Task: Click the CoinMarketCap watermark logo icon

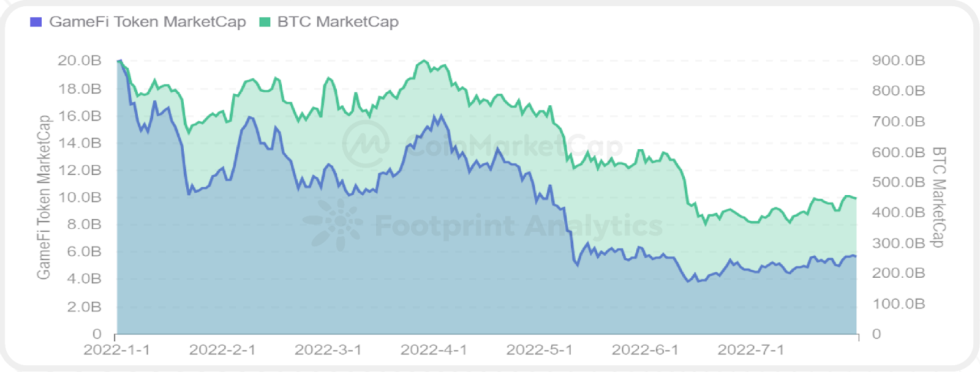Action: click(366, 144)
